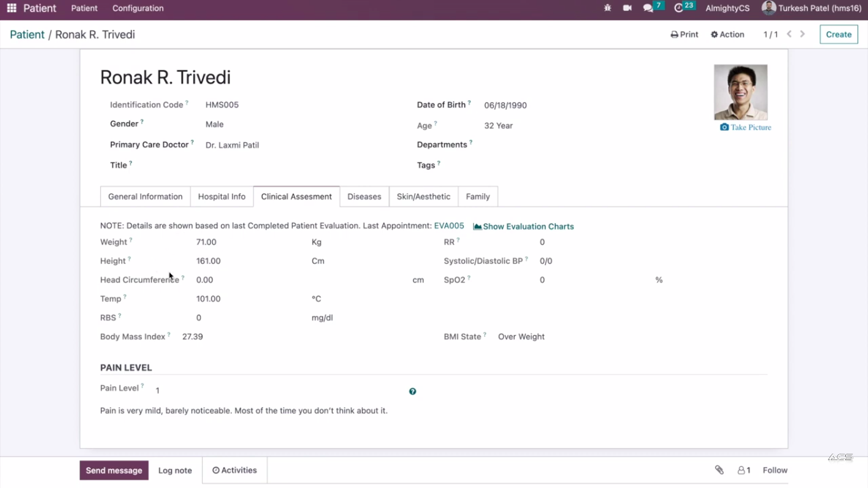Viewport: 868px width, 488px height.
Task: Open the activities clock icon in top bar
Action: click(x=679, y=8)
